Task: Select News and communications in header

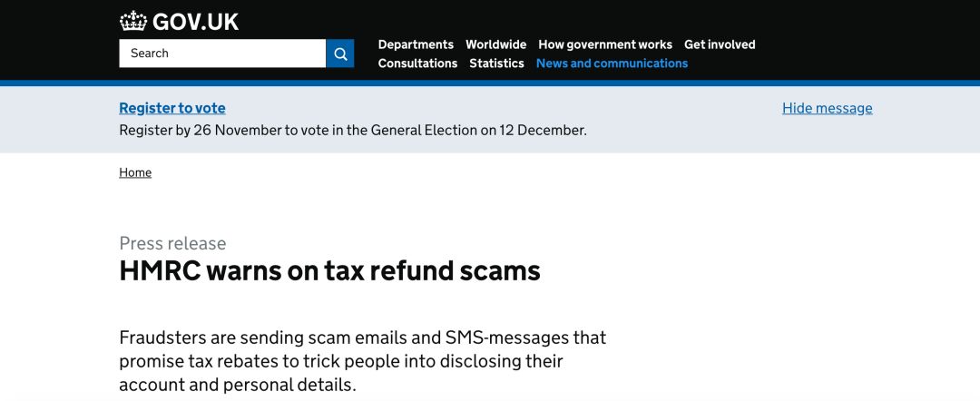Action: coord(612,64)
